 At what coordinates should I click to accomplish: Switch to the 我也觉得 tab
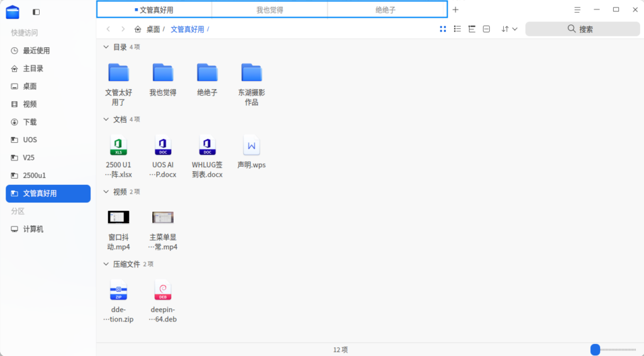click(269, 10)
